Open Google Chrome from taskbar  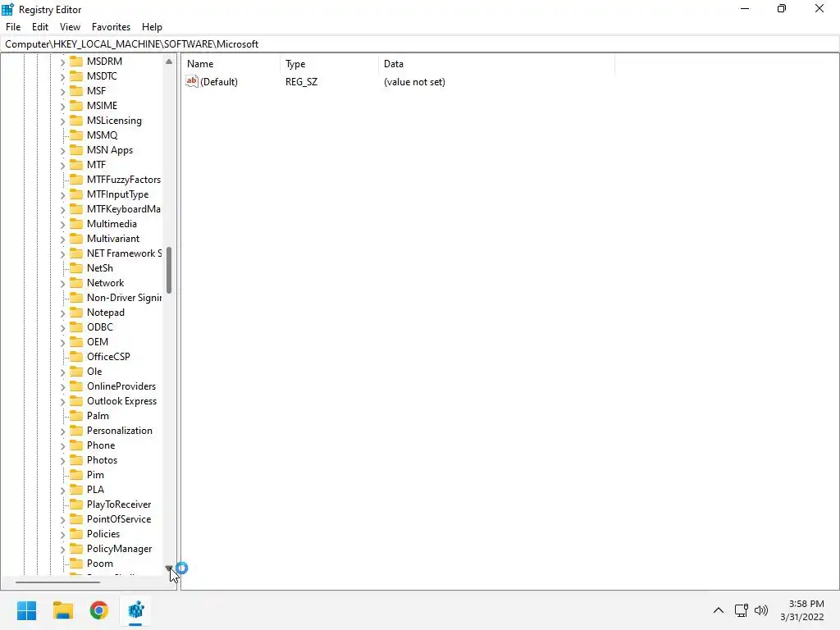[x=99, y=610]
